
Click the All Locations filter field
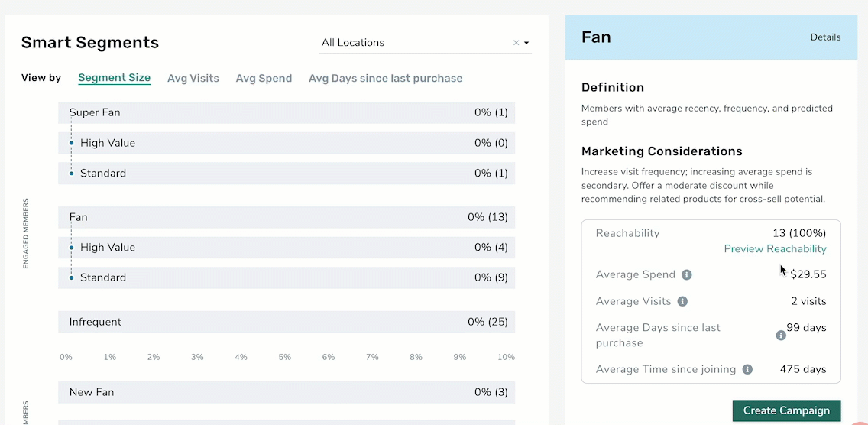(425, 43)
